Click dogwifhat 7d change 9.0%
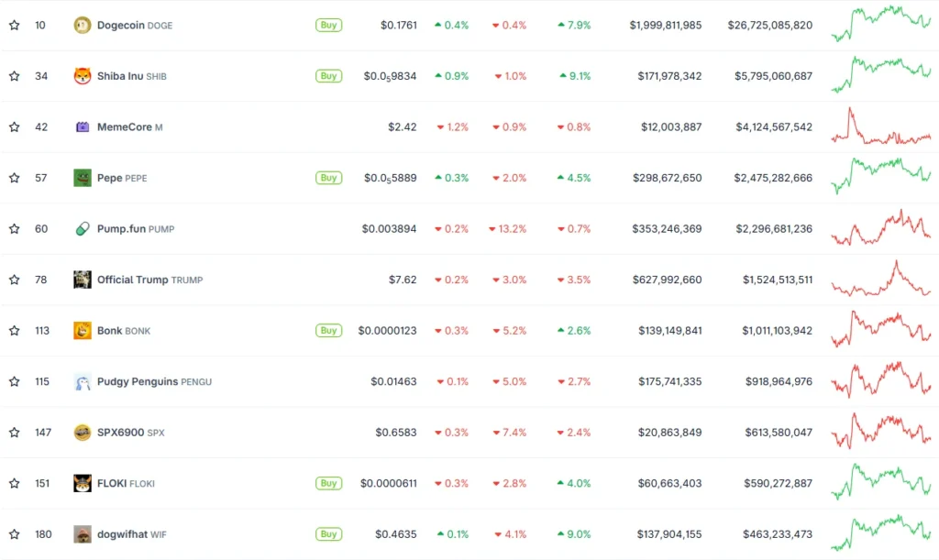939x560 pixels. (x=574, y=533)
